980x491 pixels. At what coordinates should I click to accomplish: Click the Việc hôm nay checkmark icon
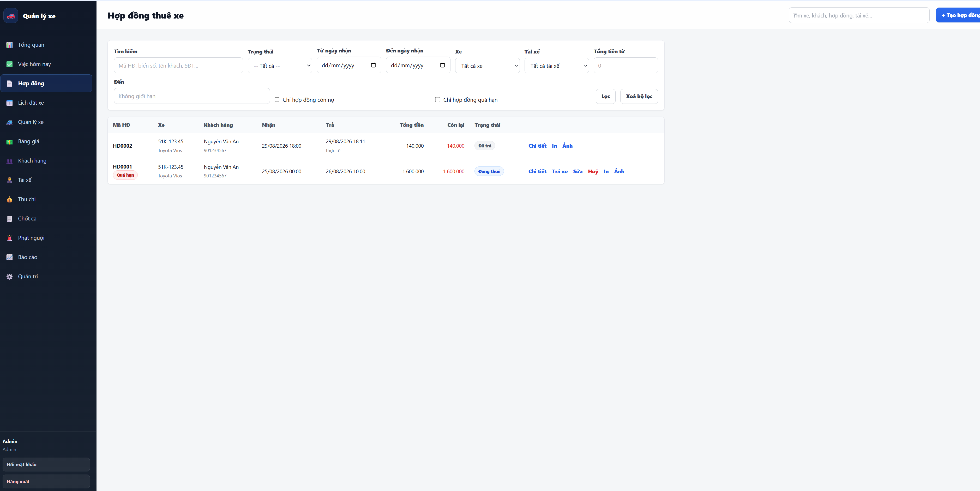9,64
